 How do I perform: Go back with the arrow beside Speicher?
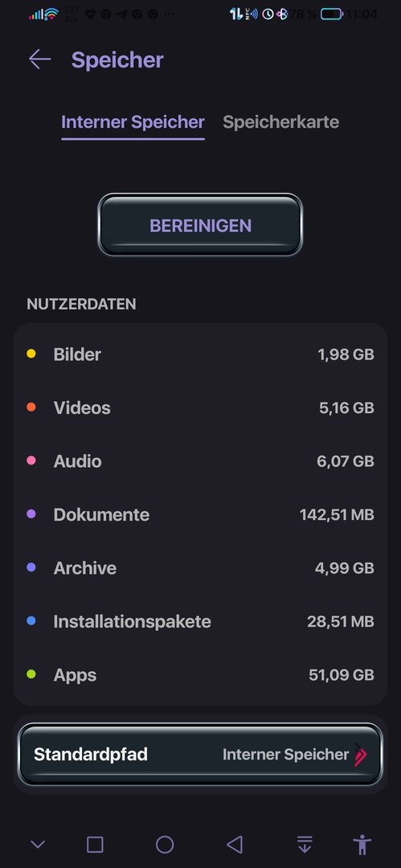click(40, 59)
